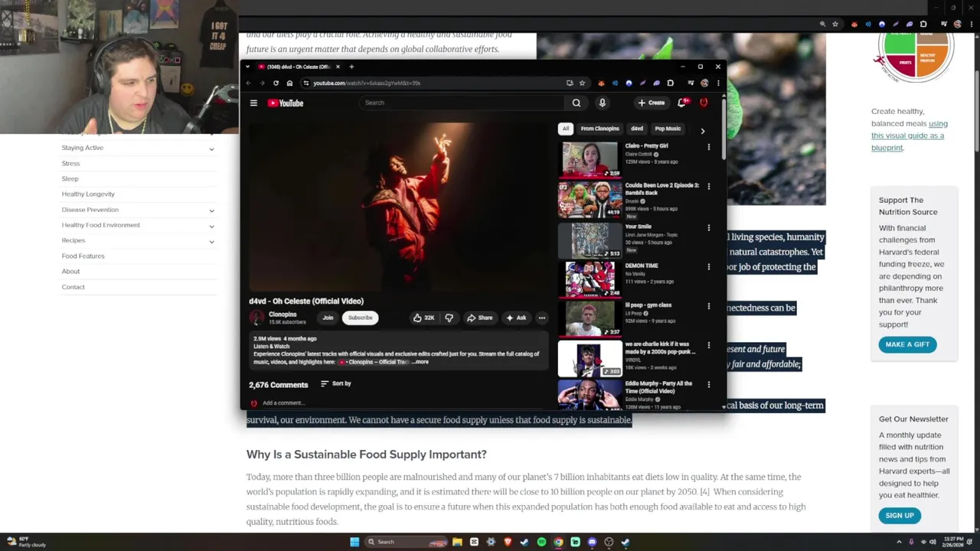Viewport: 980px width, 551px height.
Task: Select From Clonopins filter chip
Action: (x=599, y=129)
